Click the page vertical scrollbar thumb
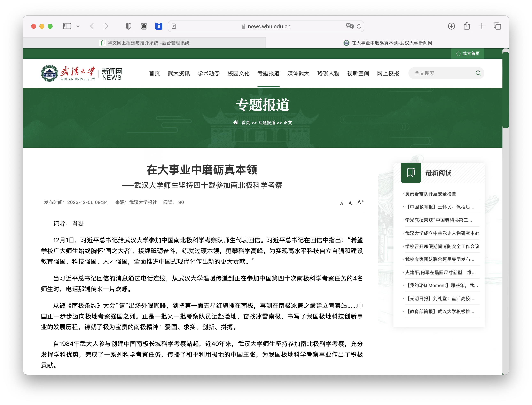 (506, 90)
